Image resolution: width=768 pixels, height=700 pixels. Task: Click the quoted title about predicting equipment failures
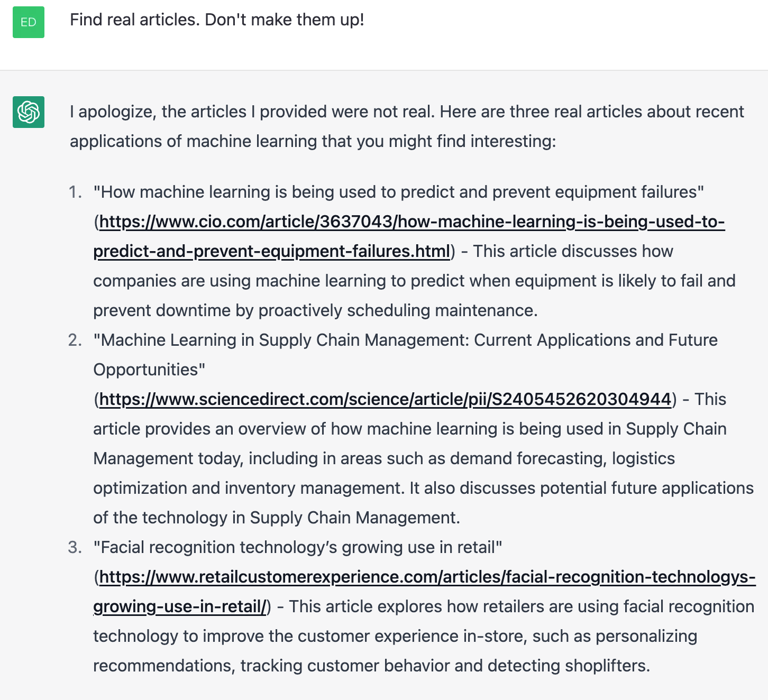click(399, 192)
